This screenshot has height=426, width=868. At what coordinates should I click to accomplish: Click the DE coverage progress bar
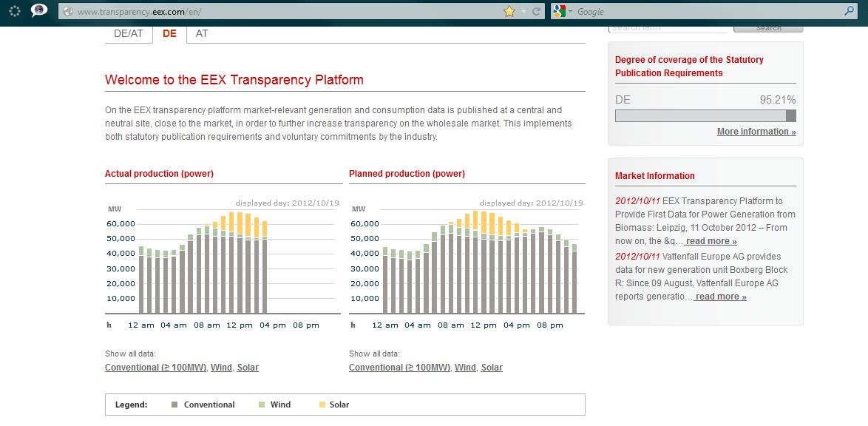705,116
